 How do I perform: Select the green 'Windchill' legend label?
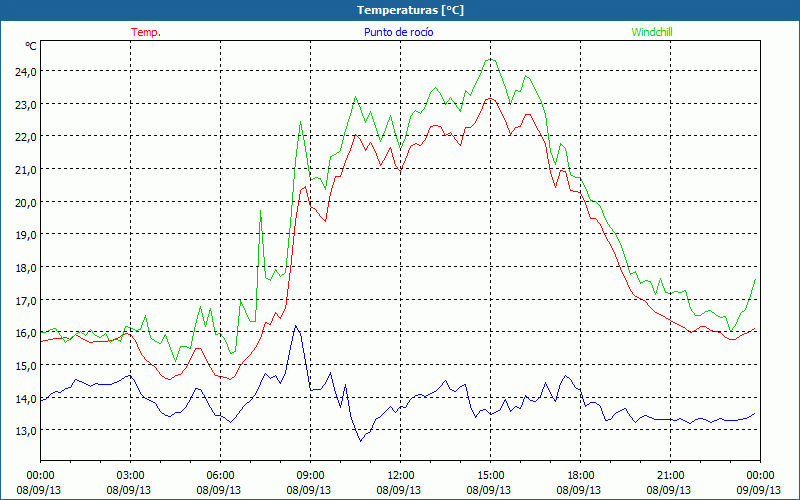(x=652, y=32)
